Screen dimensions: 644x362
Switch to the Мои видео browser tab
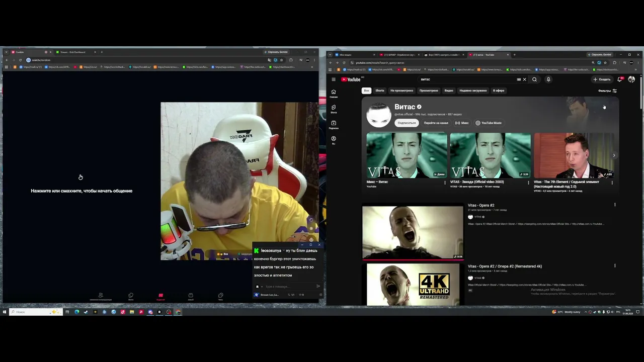pyautogui.click(x=355, y=54)
